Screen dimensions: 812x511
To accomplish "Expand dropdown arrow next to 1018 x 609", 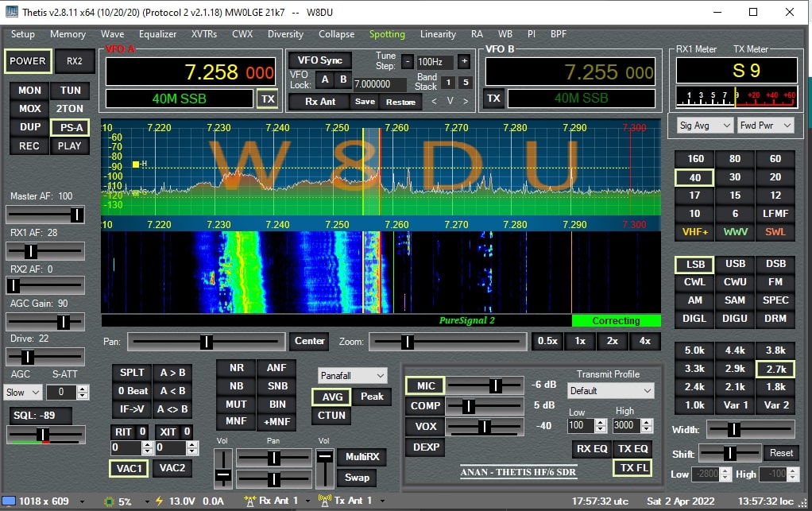I will coord(82,501).
